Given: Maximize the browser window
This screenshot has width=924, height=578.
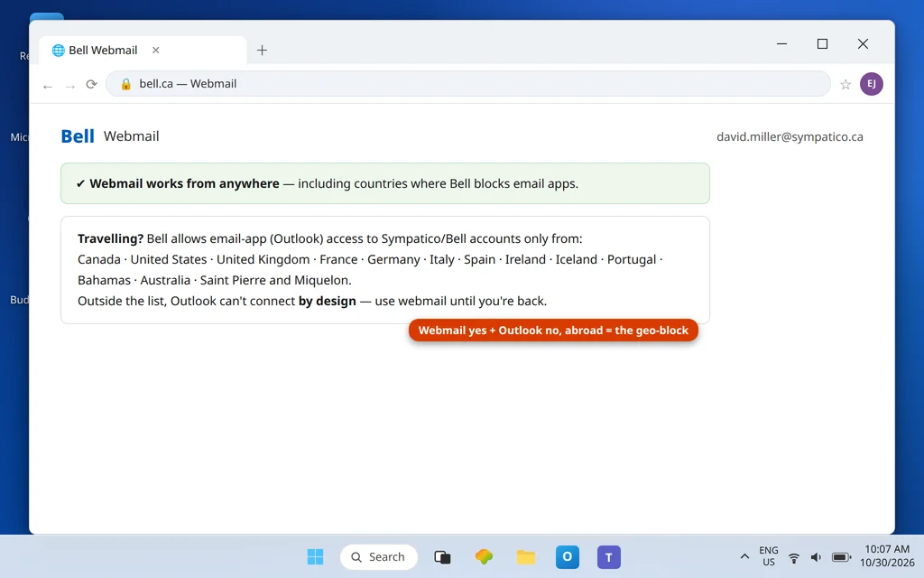Looking at the screenshot, I should click(x=822, y=43).
